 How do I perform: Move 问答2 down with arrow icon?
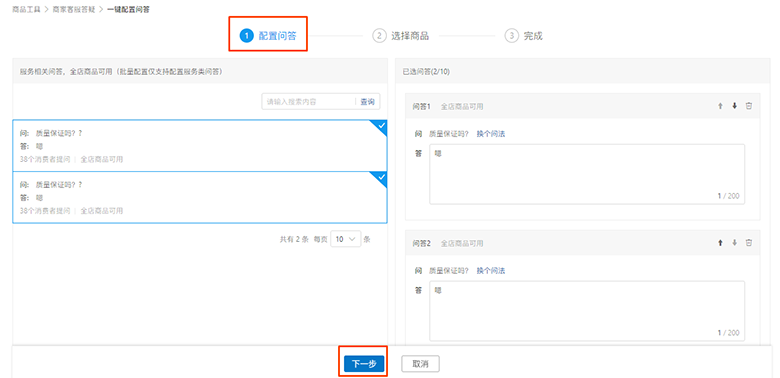coord(734,243)
